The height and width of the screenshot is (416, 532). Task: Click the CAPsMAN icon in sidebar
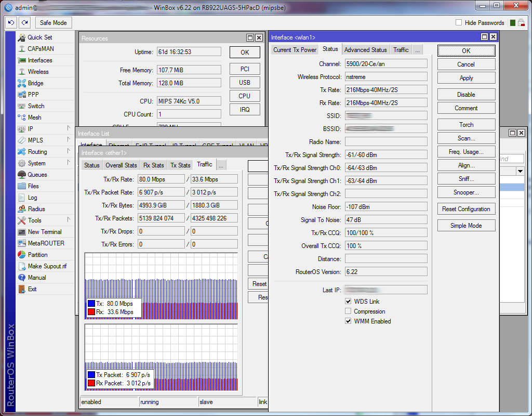click(x=22, y=49)
